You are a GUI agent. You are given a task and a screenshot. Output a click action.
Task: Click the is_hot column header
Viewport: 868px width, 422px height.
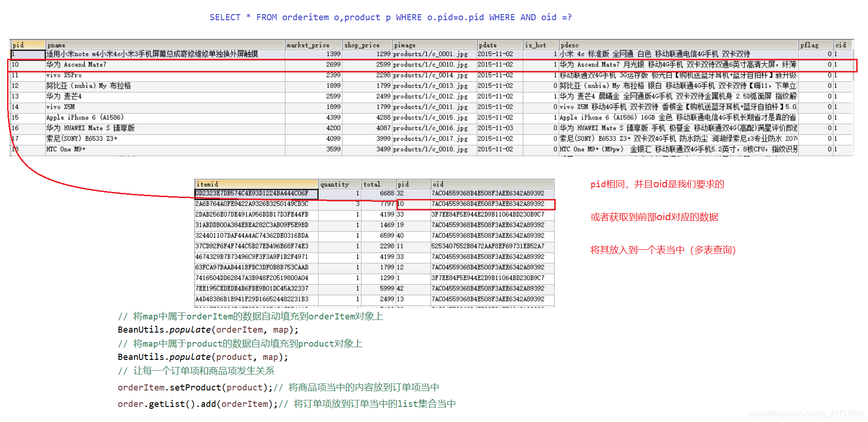(541, 45)
